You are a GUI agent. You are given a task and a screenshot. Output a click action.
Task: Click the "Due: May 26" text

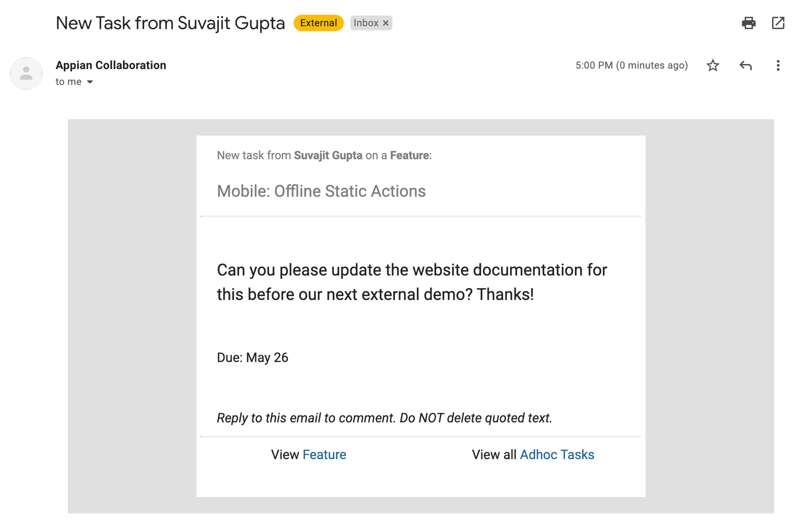(253, 358)
